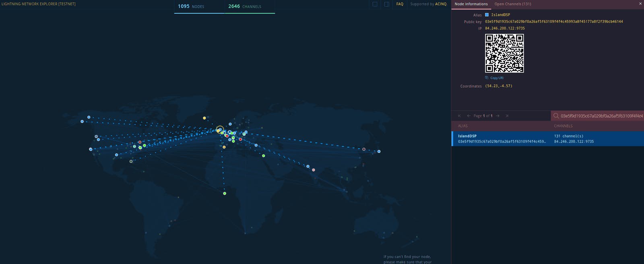
Task: Select the IslandDSP row in results
Action: coord(547,139)
